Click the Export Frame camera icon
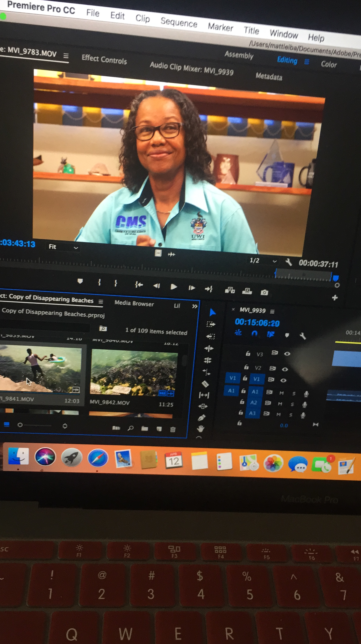Screen dimensions: 361x644 point(264,292)
